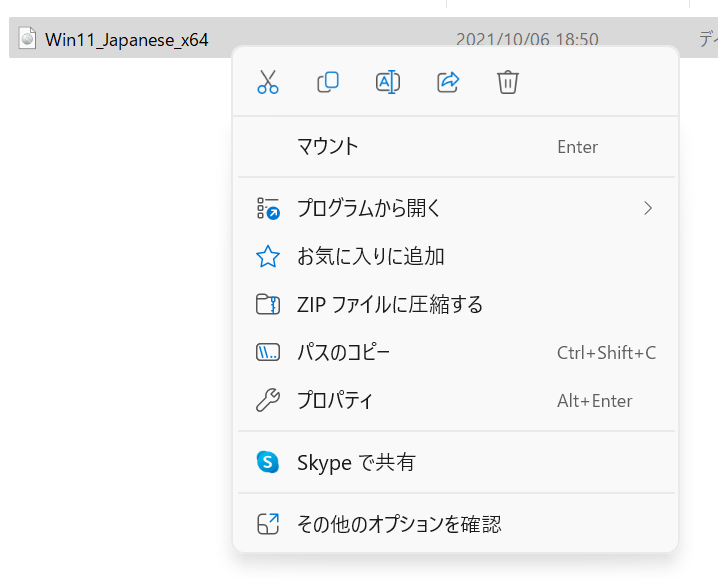The width and height of the screenshot is (718, 579).
Task: Click Skype で共有 text
Action: (x=356, y=463)
